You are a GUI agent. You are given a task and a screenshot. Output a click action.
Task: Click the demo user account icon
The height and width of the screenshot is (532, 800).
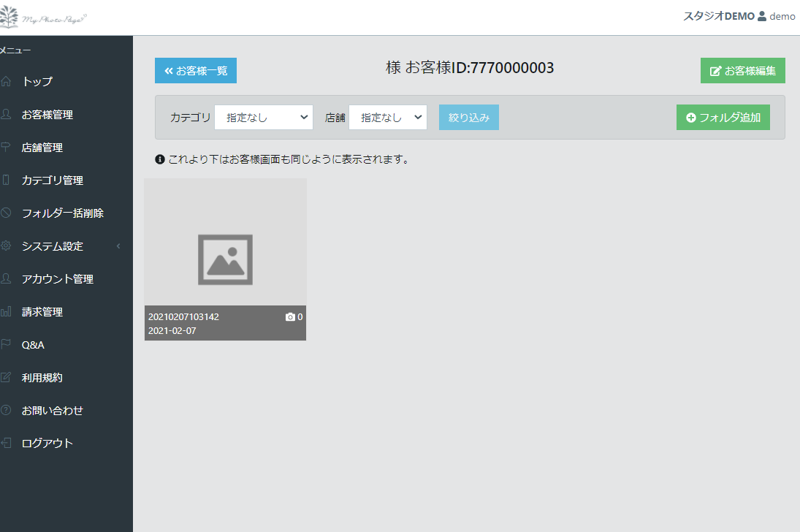pyautogui.click(x=762, y=16)
